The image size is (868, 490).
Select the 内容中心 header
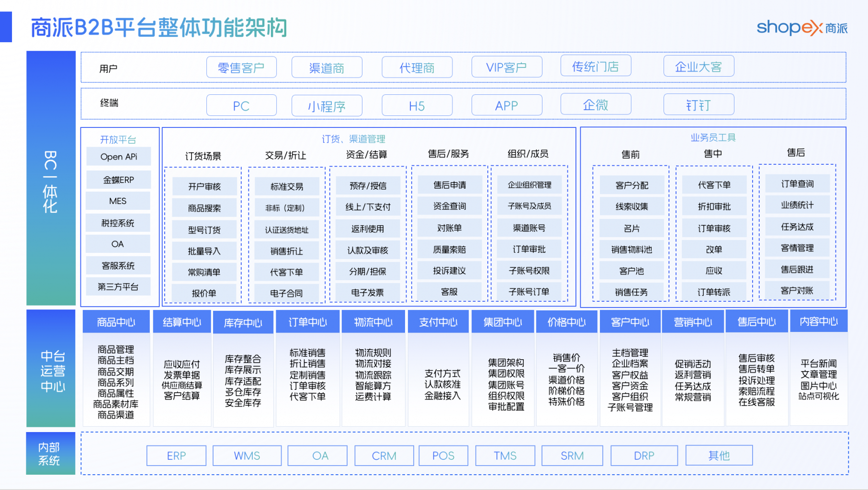(x=819, y=321)
